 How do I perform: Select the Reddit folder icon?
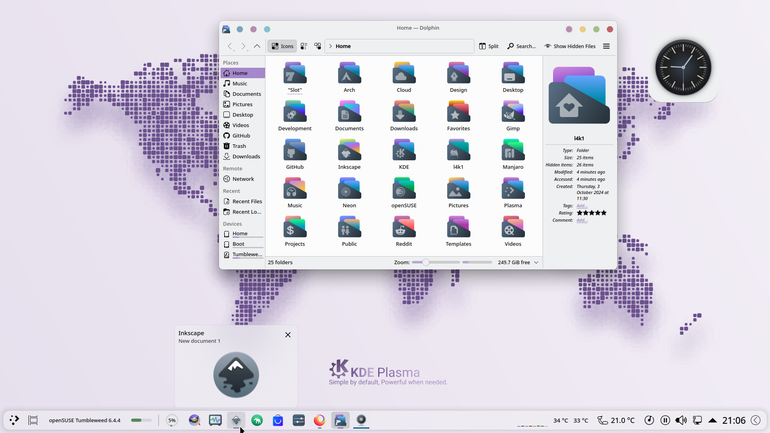[x=404, y=227]
